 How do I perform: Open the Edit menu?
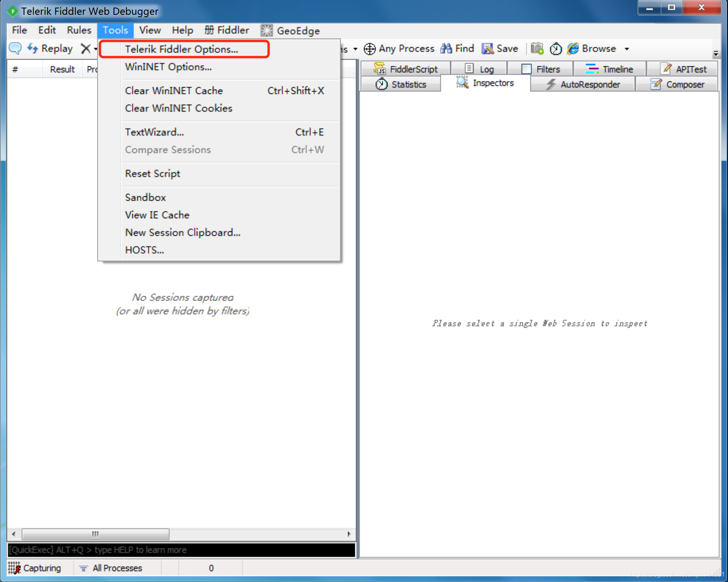[x=47, y=30]
